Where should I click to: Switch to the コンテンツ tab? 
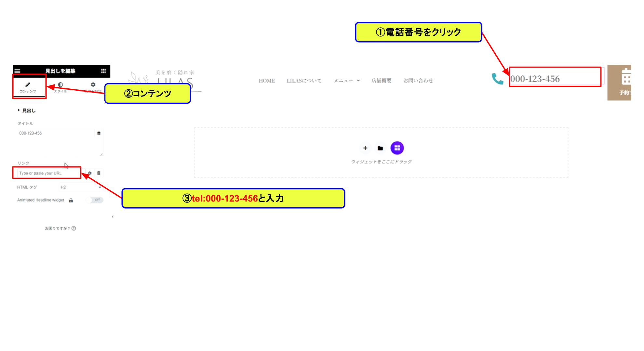coord(28,87)
